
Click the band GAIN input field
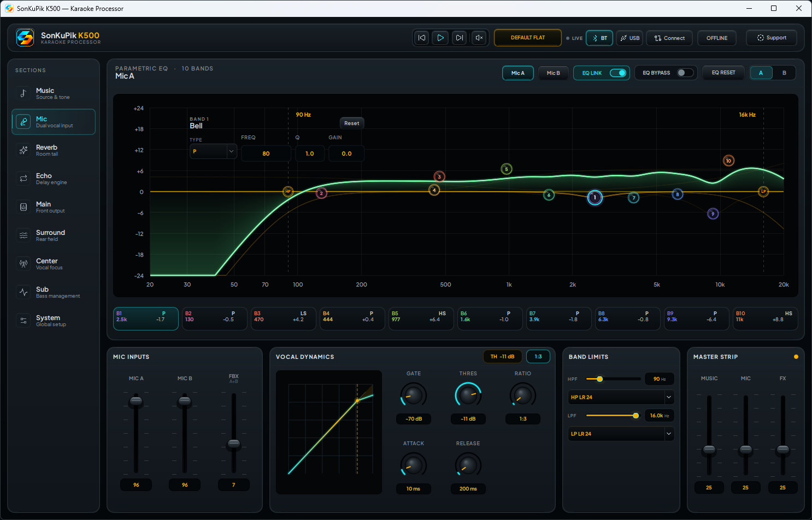pyautogui.click(x=346, y=153)
